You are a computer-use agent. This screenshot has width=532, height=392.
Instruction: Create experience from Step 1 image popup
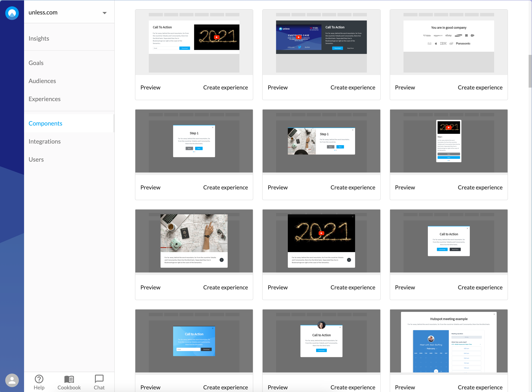352,188
